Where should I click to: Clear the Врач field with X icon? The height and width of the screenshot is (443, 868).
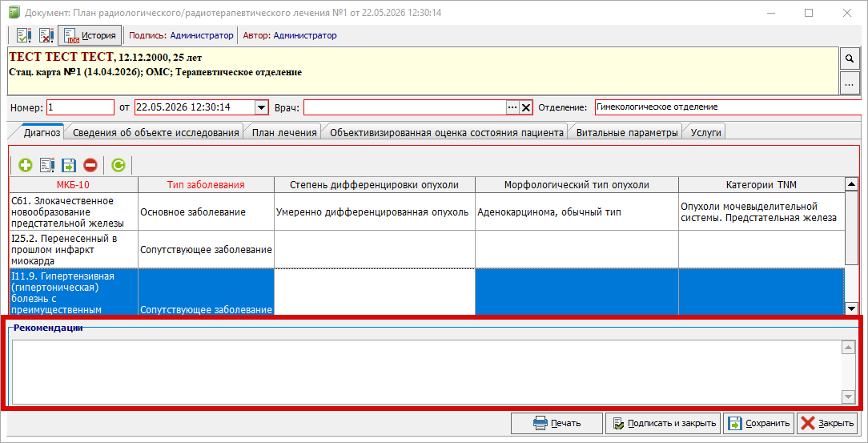(526, 107)
